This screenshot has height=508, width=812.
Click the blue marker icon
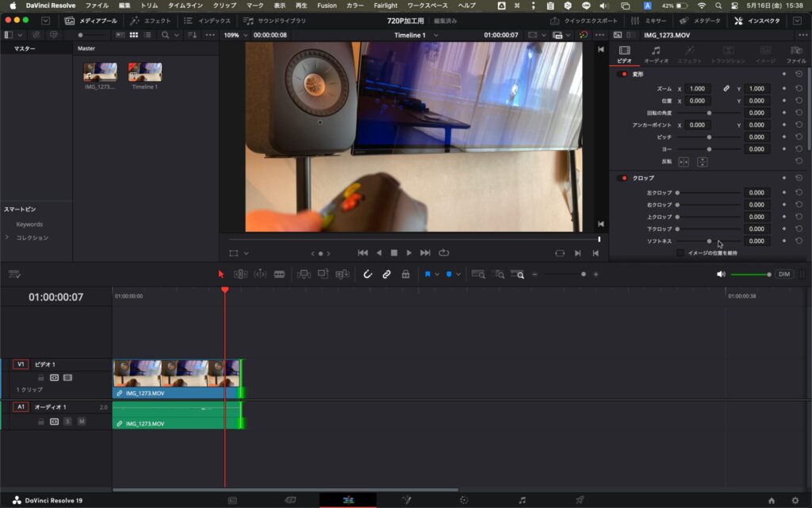pos(449,274)
